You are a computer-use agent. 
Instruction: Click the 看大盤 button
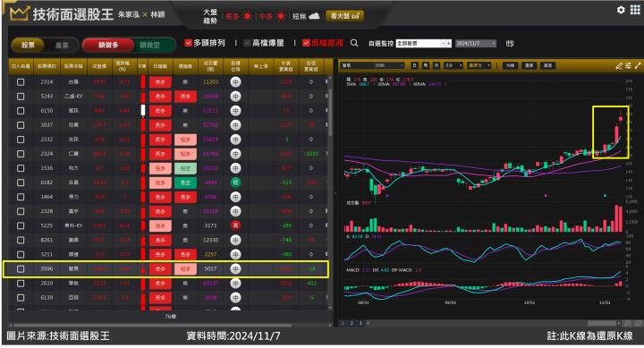click(x=344, y=16)
